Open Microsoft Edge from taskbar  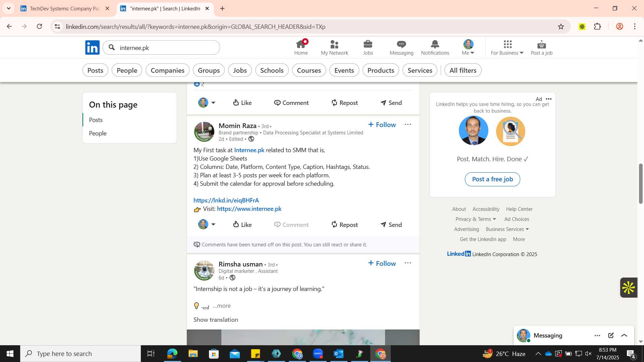(172, 354)
